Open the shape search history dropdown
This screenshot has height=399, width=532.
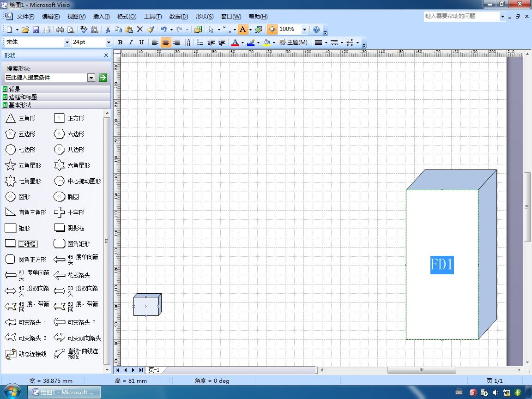[91, 78]
